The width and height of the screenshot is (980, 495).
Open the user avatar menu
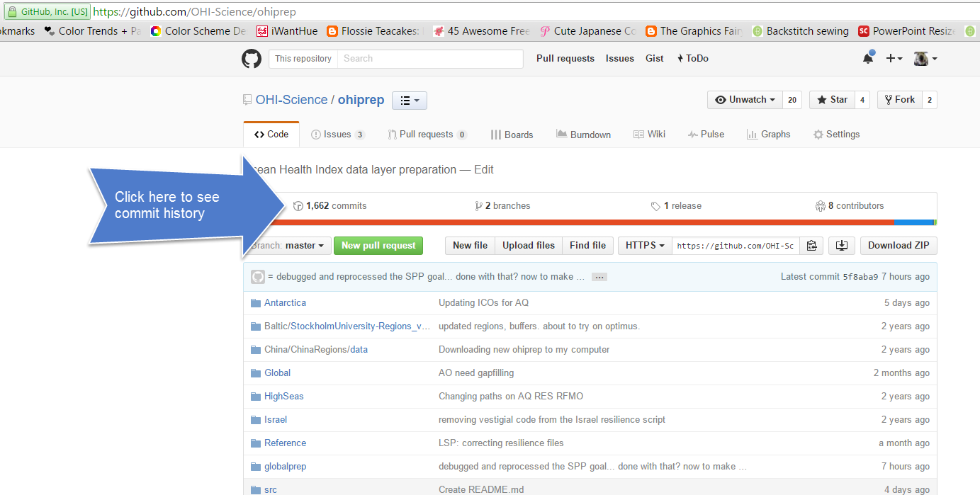tap(925, 59)
